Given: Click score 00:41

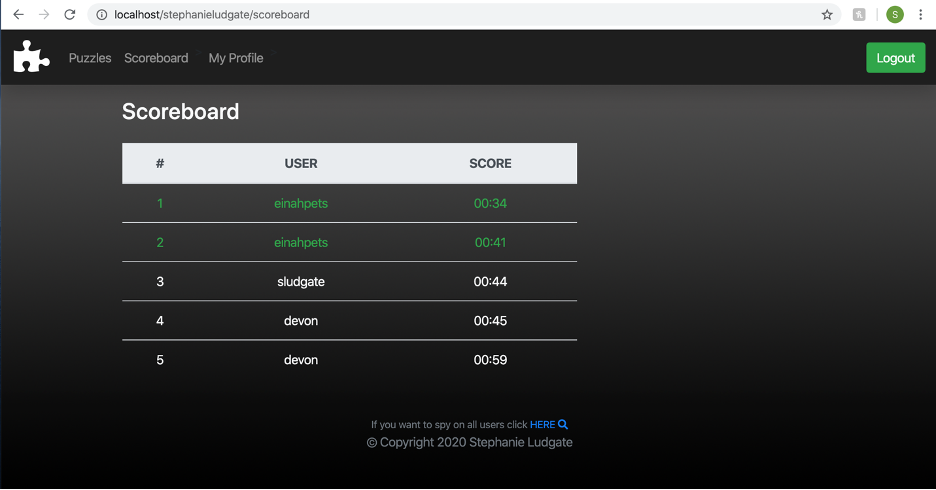Looking at the screenshot, I should tap(490, 242).
